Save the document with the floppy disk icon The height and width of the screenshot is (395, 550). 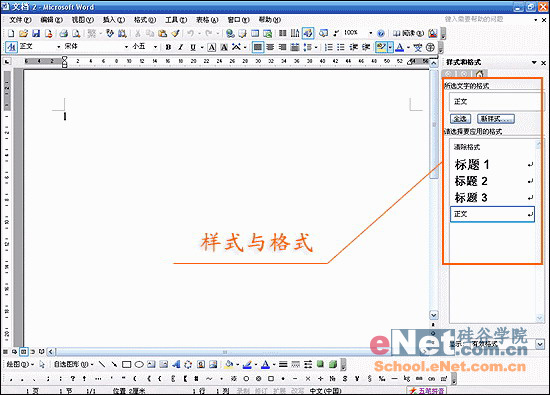[x=36, y=33]
